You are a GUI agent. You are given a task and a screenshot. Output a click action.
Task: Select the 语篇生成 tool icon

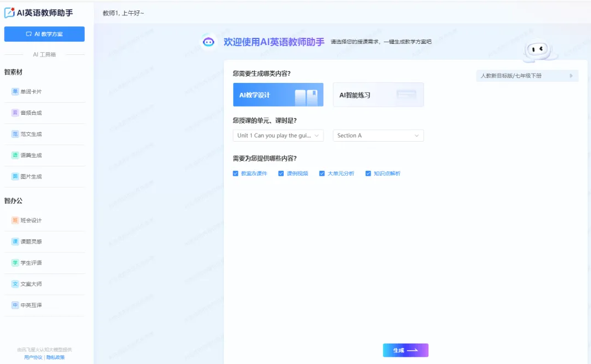coord(15,155)
